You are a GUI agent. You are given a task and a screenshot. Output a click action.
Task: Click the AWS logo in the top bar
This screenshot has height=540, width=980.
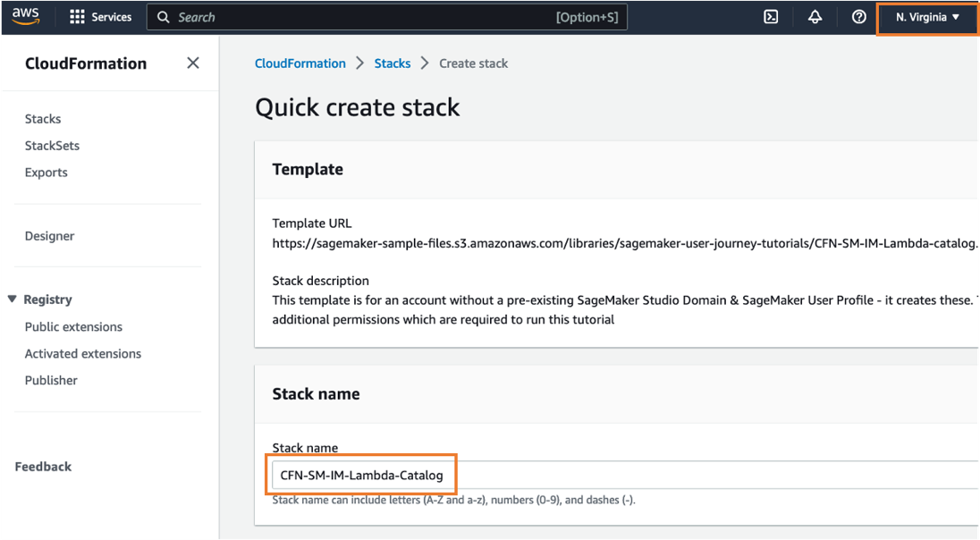click(x=25, y=15)
